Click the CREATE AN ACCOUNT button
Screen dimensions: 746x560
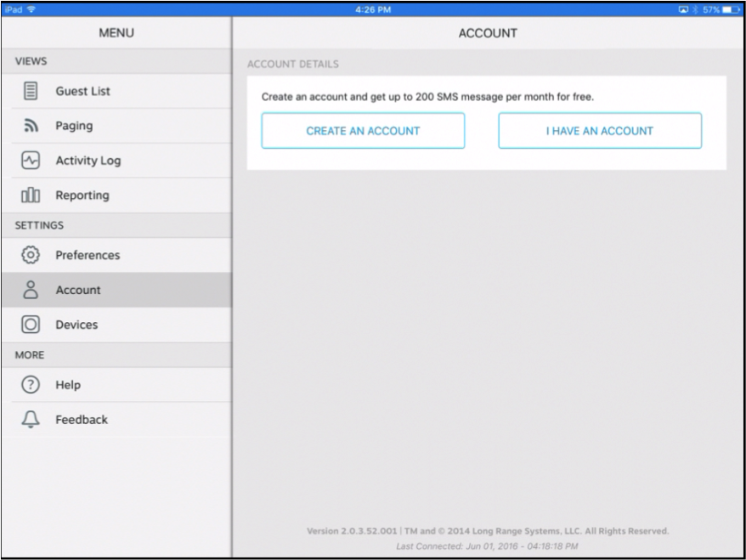363,131
